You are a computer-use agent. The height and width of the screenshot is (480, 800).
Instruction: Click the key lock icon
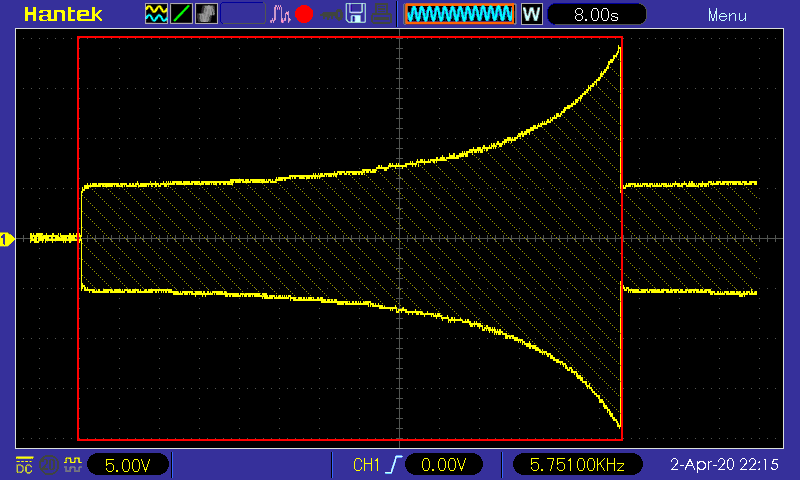[x=332, y=15]
